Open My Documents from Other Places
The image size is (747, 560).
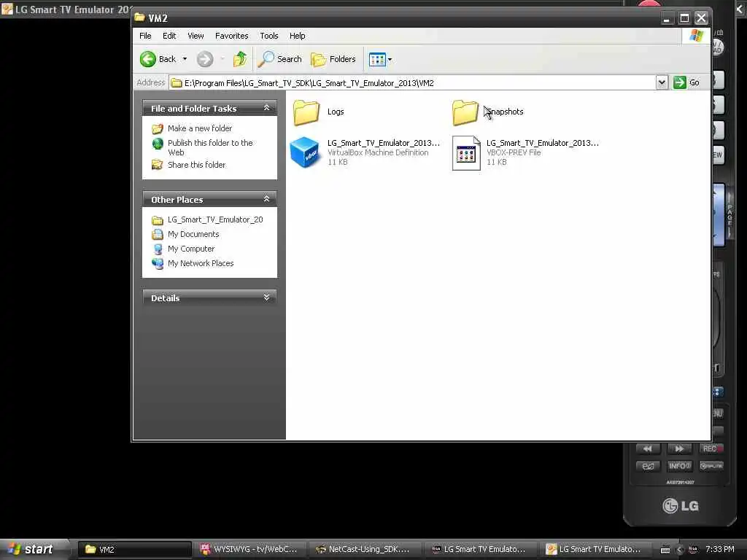click(193, 234)
